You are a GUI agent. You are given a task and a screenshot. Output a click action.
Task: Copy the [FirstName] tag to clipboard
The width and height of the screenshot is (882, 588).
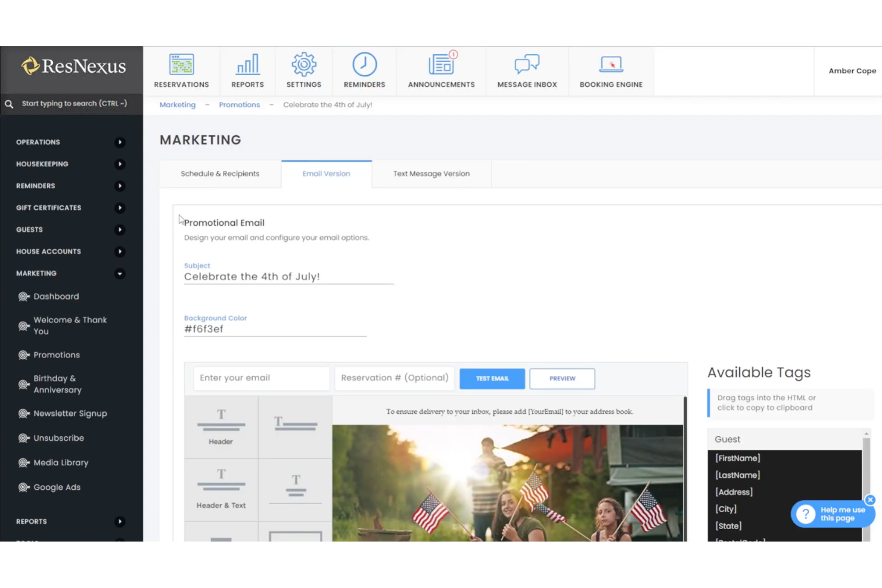737,458
